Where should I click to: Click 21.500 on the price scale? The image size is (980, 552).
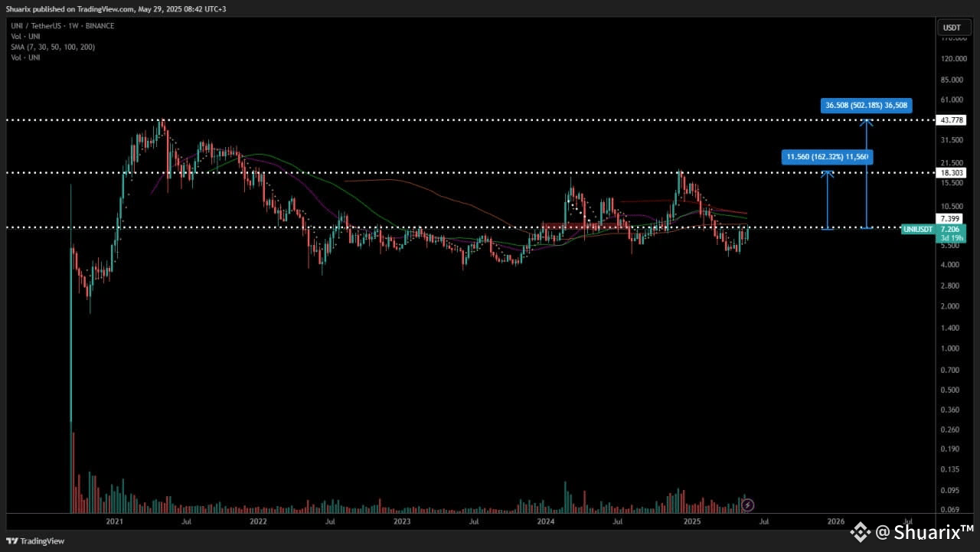(953, 163)
